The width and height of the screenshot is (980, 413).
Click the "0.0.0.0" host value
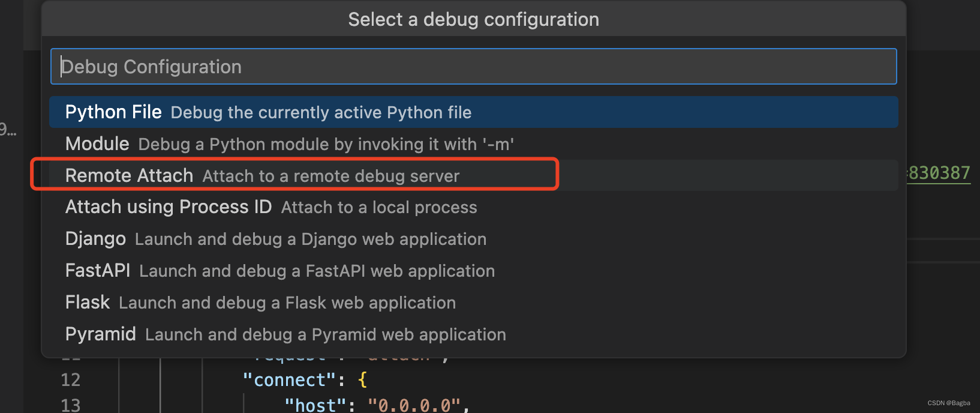414,405
